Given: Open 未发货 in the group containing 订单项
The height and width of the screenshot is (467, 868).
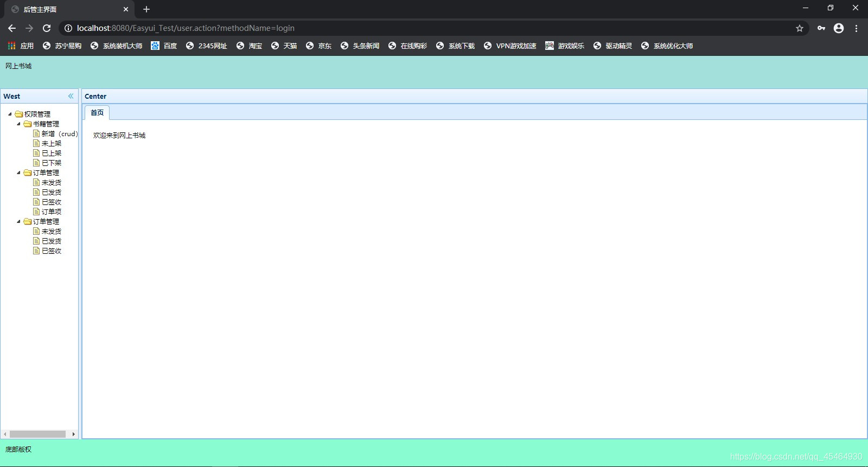Looking at the screenshot, I should coord(52,182).
